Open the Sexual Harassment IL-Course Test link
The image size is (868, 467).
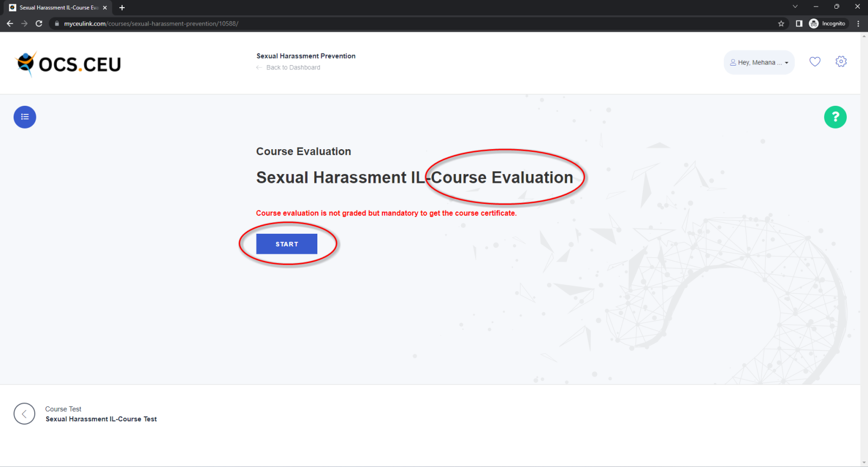pos(101,419)
